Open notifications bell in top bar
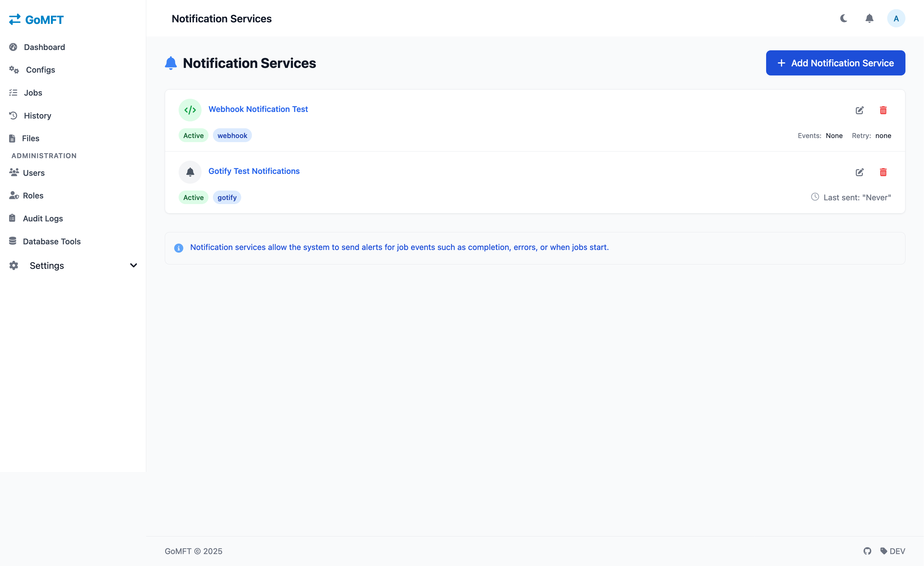This screenshot has height=566, width=924. tap(869, 18)
